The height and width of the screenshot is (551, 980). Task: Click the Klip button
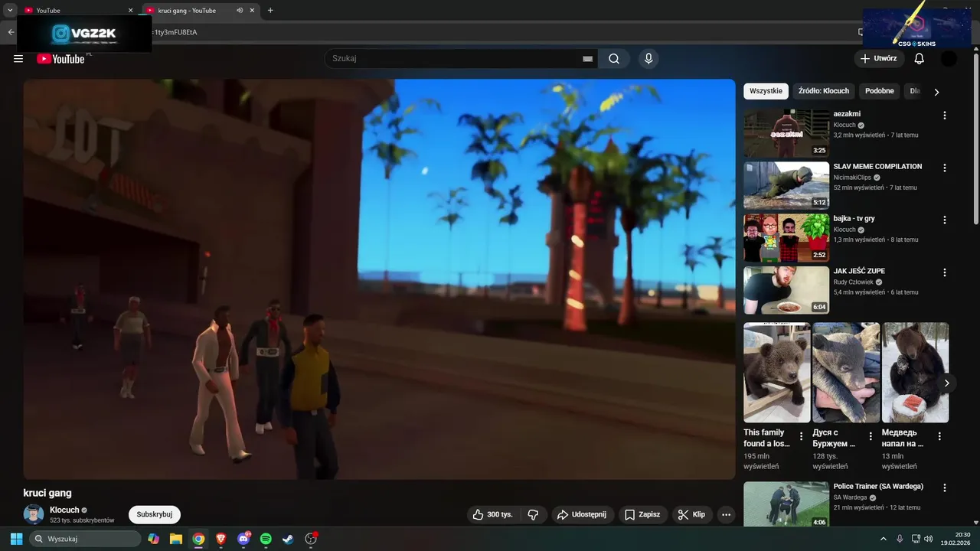tap(692, 514)
